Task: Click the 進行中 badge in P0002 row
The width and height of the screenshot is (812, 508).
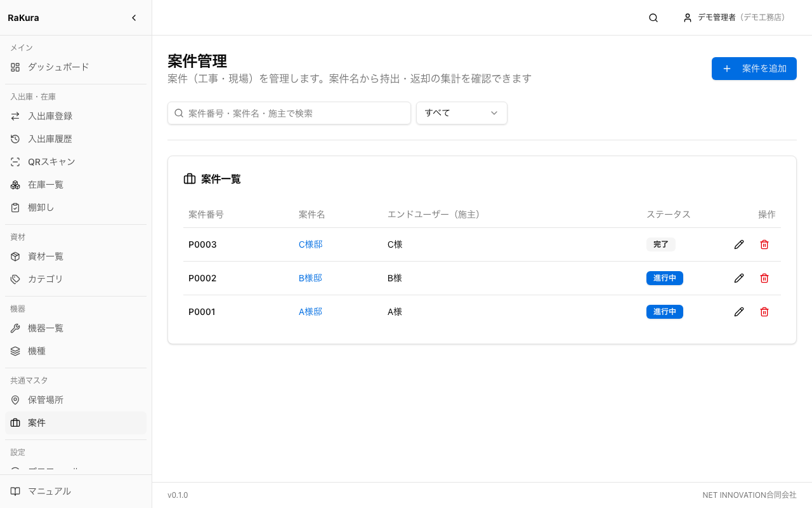Action: pyautogui.click(x=665, y=278)
